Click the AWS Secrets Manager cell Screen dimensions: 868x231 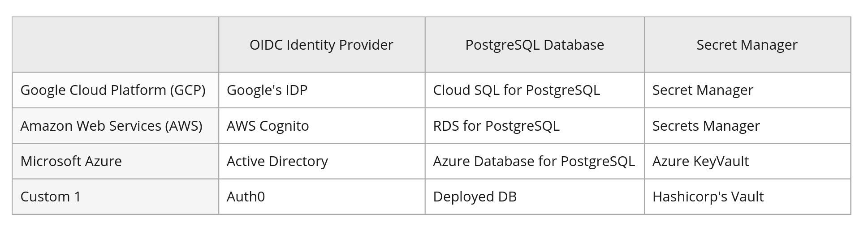pos(706,126)
